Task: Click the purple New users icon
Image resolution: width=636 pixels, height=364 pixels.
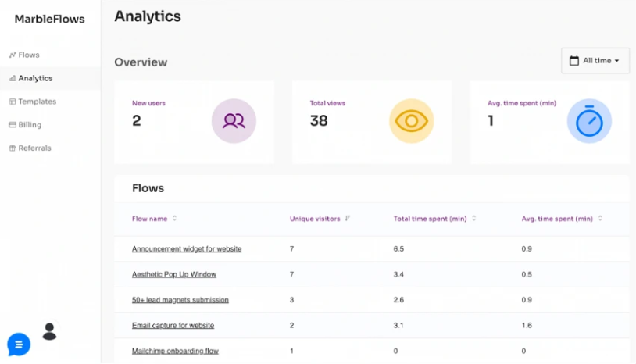Action: [x=234, y=121]
